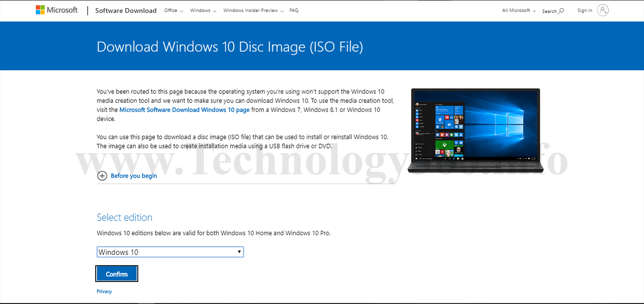
Task: Go to Software Download home
Action: click(x=126, y=11)
